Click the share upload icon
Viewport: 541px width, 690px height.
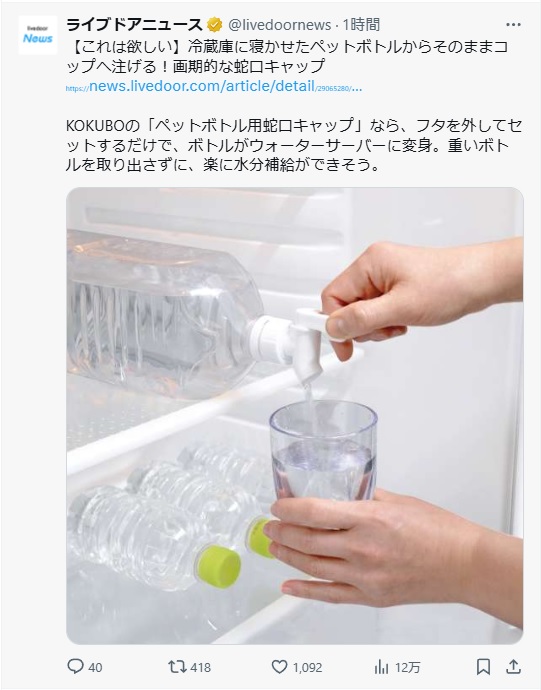513,667
